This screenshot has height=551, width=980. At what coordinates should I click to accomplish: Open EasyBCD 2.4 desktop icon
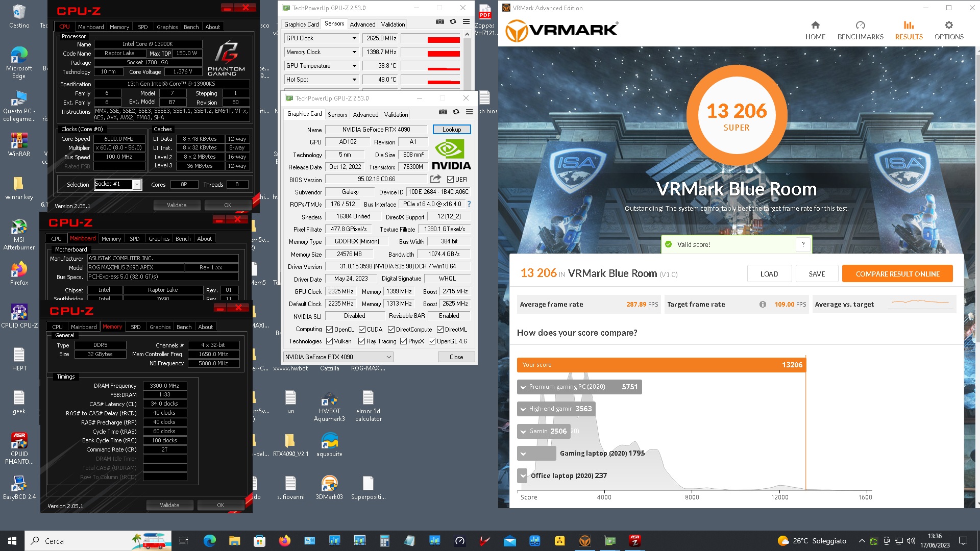coord(19,488)
